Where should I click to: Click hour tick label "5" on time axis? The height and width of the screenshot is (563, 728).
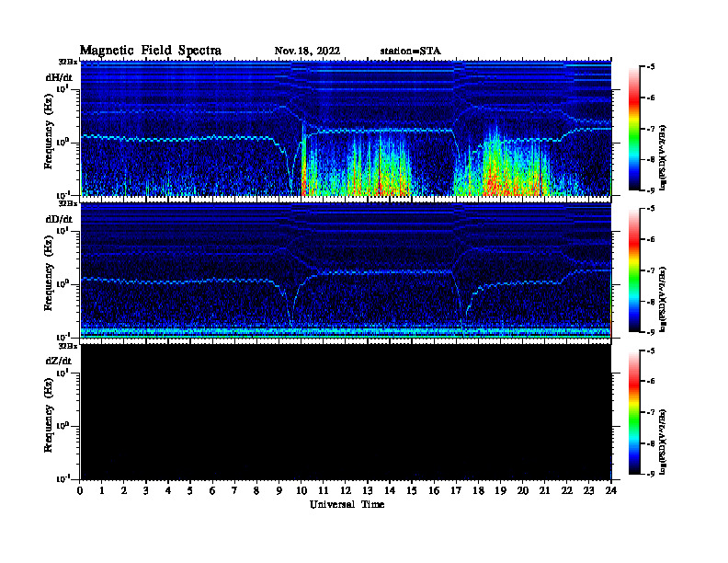click(190, 491)
